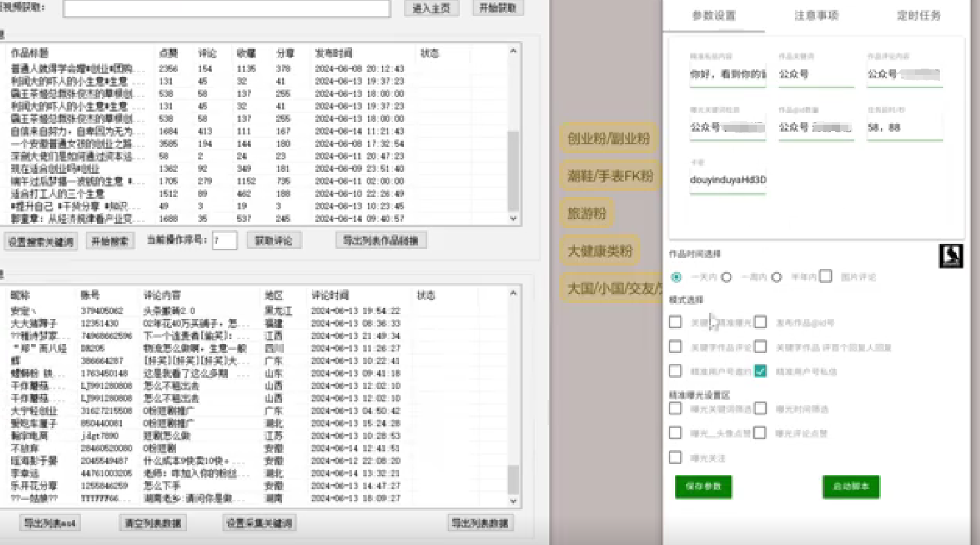Enable the 曝光_头像点赞 checkbox
This screenshot has width=980, height=545.
[675, 433]
